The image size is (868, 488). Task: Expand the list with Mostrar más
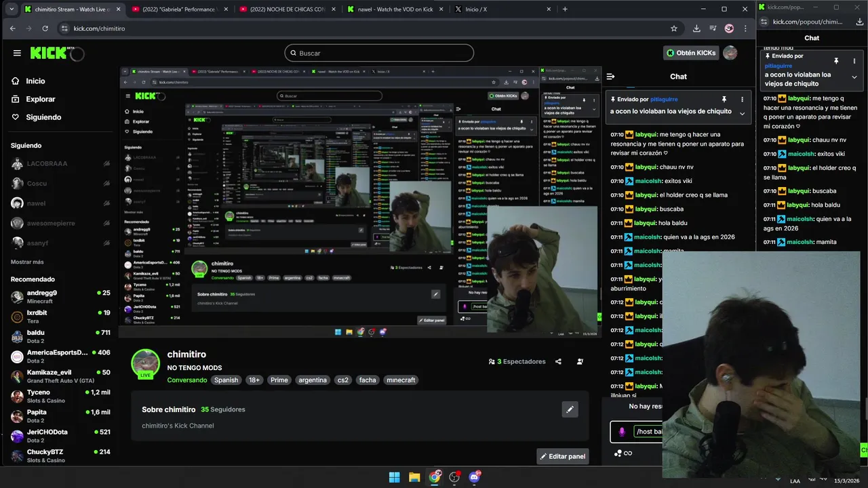point(27,262)
